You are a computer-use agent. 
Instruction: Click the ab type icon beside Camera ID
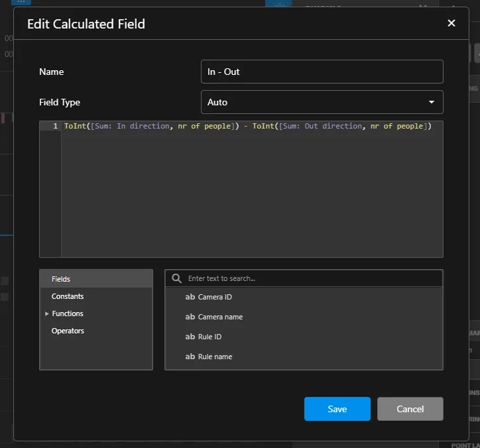coord(190,297)
